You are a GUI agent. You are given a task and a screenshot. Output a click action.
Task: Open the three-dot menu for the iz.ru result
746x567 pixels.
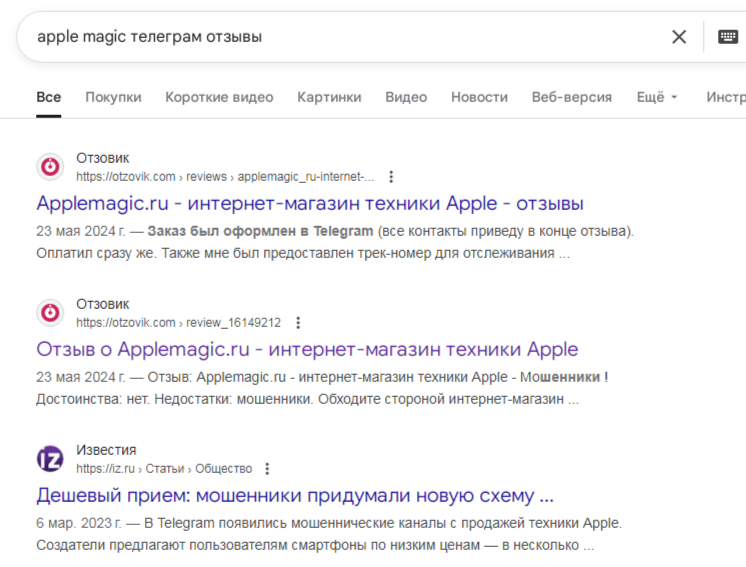pyautogui.click(x=267, y=469)
